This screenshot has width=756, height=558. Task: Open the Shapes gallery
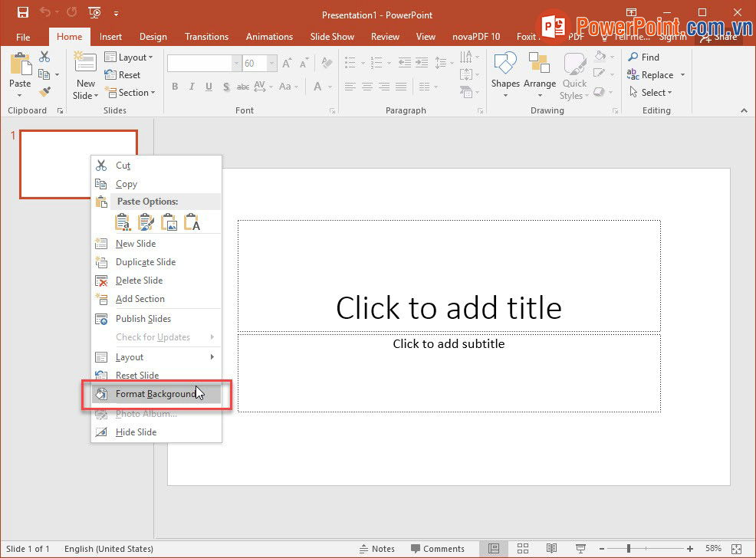click(x=505, y=75)
